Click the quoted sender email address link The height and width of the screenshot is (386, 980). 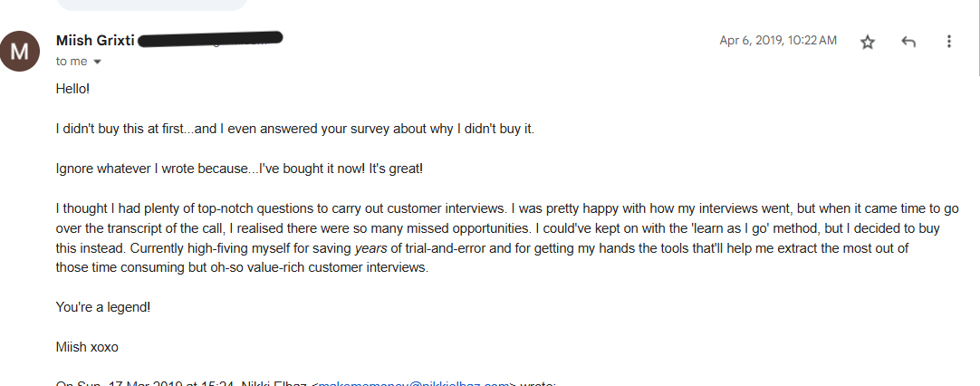click(417, 382)
